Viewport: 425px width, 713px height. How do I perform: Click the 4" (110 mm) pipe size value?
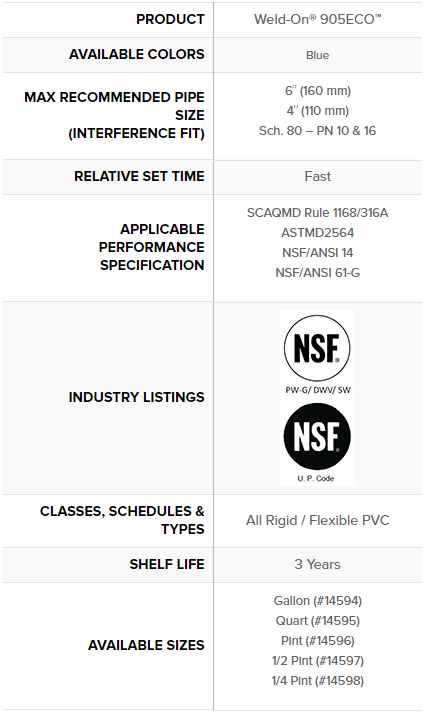coord(317,111)
